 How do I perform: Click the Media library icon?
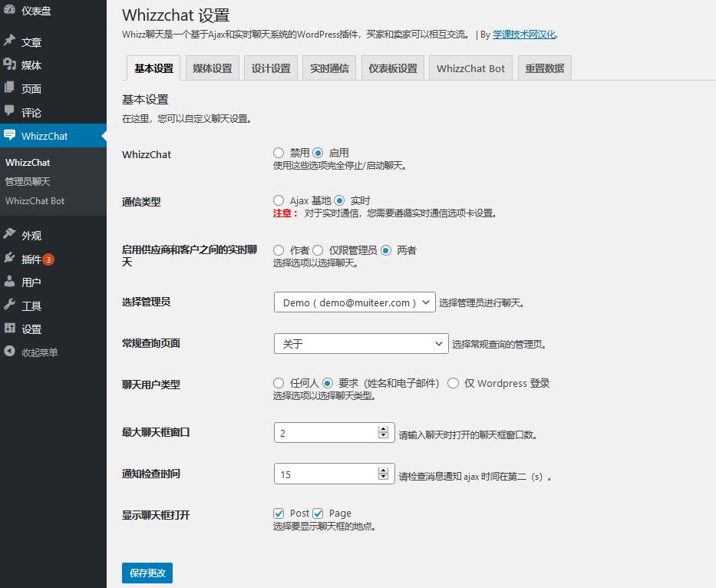click(x=9, y=64)
